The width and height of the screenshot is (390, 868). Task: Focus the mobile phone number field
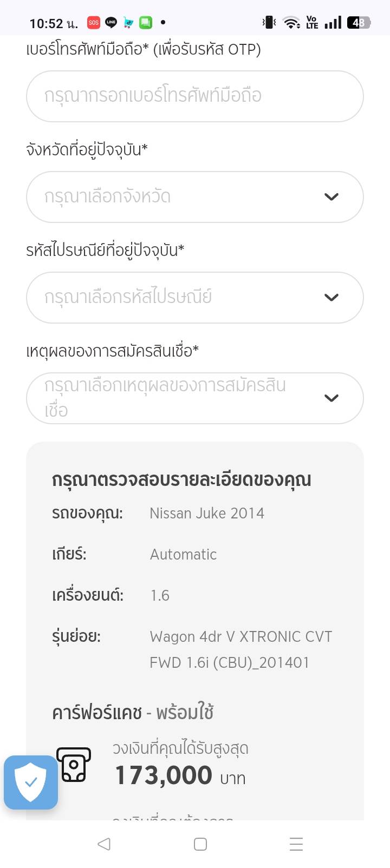coord(194,96)
